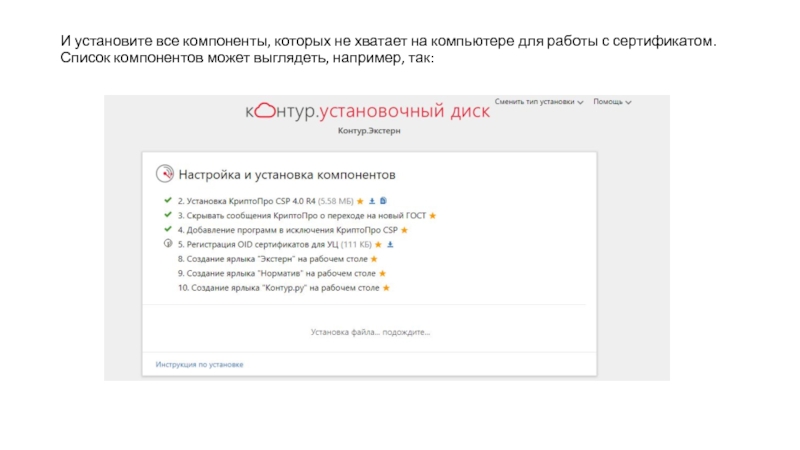The height and width of the screenshot is (450, 800).
Task: Click the heading Настройка и установка компонентов
Action: tap(287, 174)
